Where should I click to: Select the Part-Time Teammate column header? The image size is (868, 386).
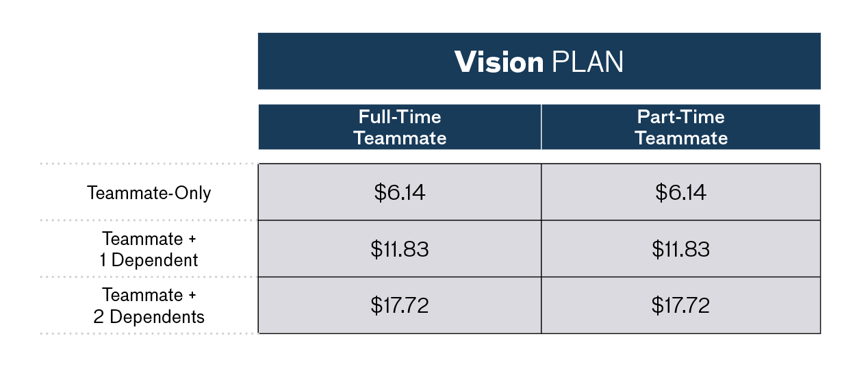(681, 127)
